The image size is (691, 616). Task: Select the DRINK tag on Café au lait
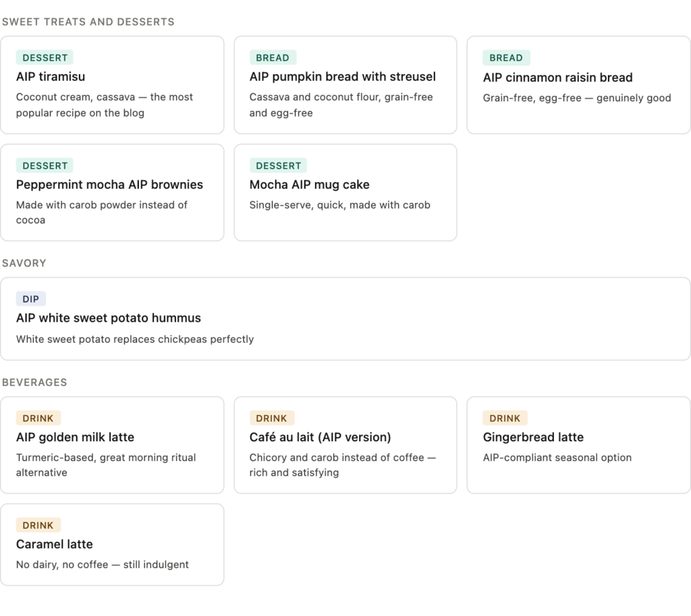point(271,418)
